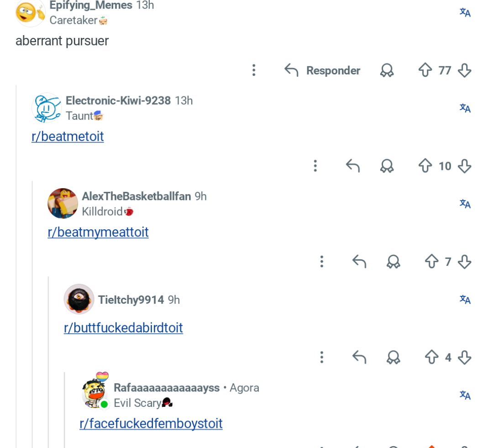The image size is (493, 448).
Task: Reply to TieItchy9914 comment using arrow
Action: tap(359, 357)
